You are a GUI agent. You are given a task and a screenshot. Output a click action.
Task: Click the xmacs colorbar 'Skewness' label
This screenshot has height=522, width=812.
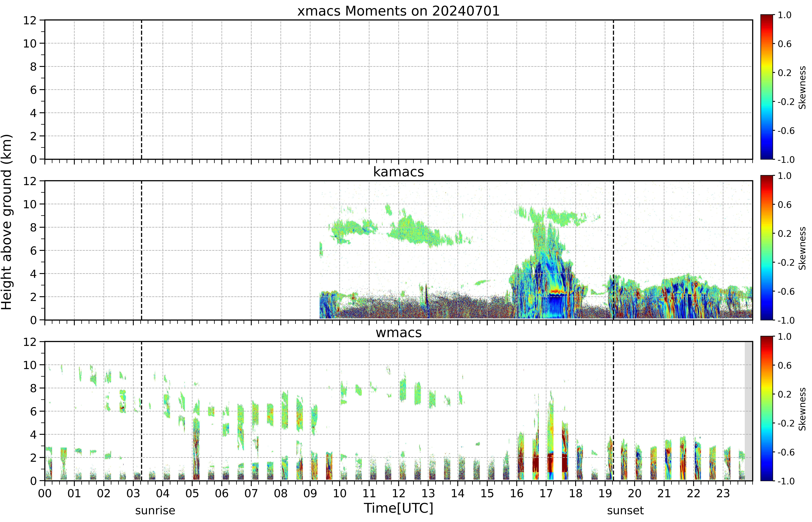(802, 87)
